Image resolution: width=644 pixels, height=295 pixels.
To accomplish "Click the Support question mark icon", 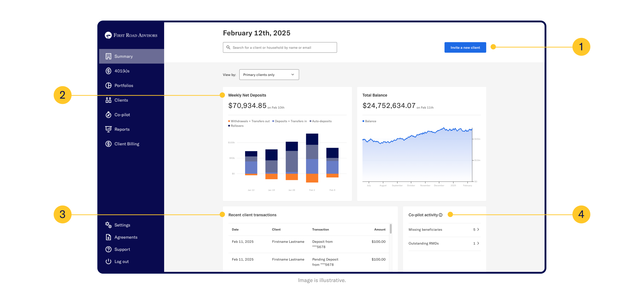I will 108,249.
